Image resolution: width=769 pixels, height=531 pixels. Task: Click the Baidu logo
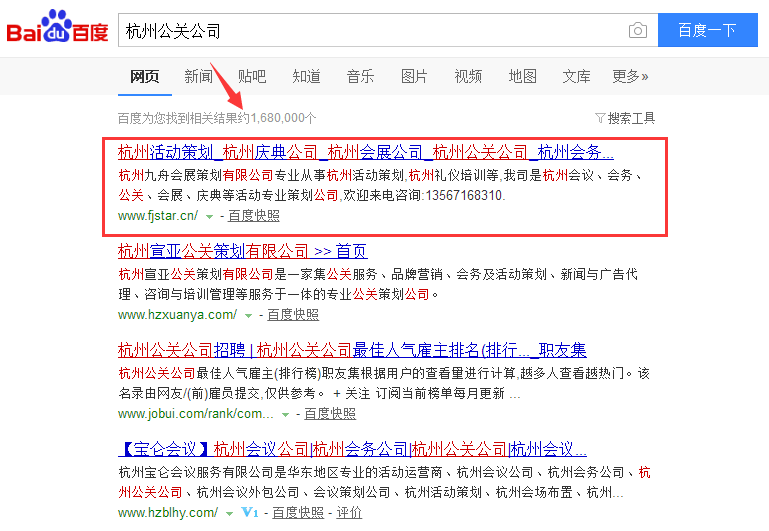[x=57, y=26]
